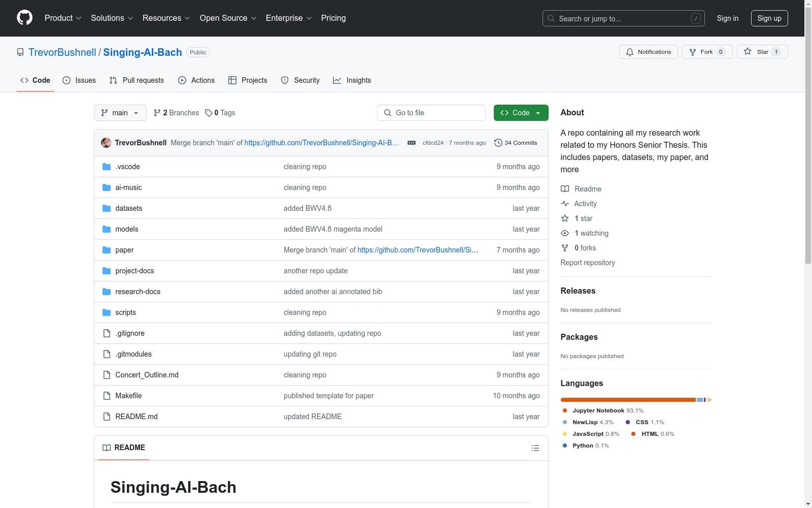Click TrevorBushnell's avatar in commit bar

106,143
